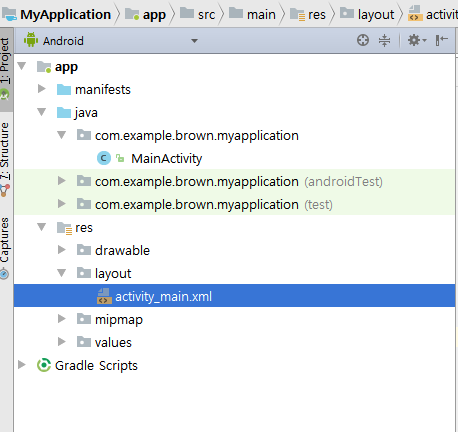458x432 pixels.
Task: Expand the Gradle Scripts node
Action: [22, 365]
